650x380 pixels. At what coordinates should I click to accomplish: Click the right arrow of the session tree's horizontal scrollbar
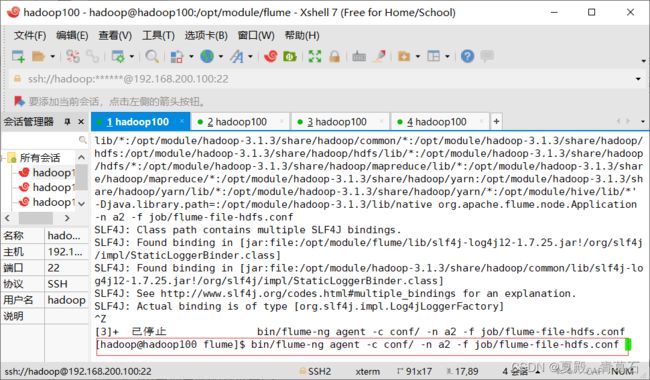[67, 218]
